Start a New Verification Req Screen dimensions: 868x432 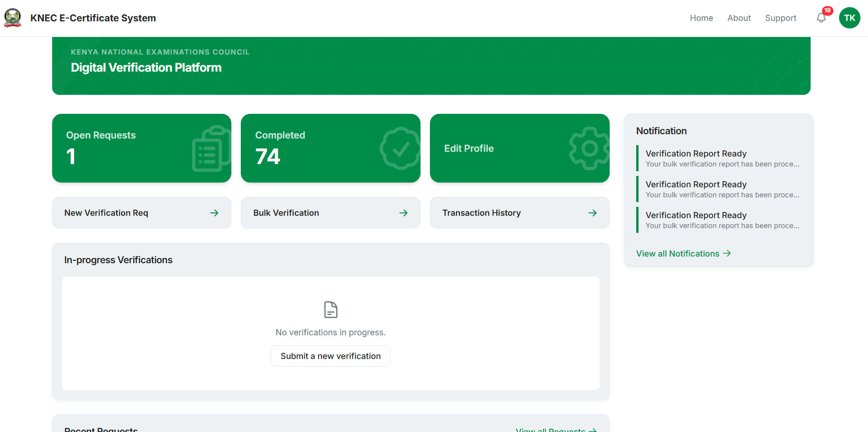click(x=142, y=213)
